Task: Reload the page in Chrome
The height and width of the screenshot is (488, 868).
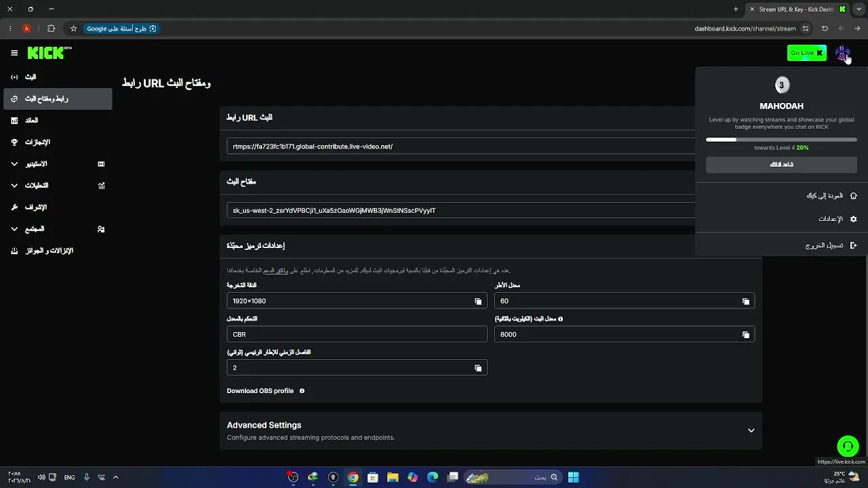Action: pos(825,28)
